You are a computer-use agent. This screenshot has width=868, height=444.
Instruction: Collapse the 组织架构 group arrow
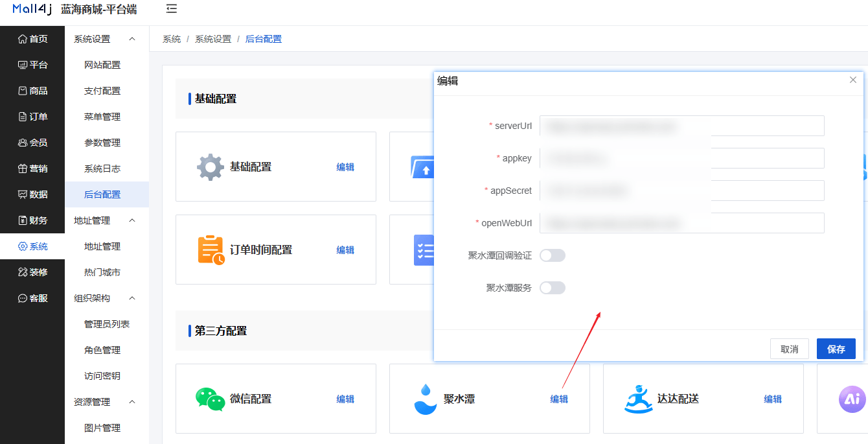click(132, 298)
